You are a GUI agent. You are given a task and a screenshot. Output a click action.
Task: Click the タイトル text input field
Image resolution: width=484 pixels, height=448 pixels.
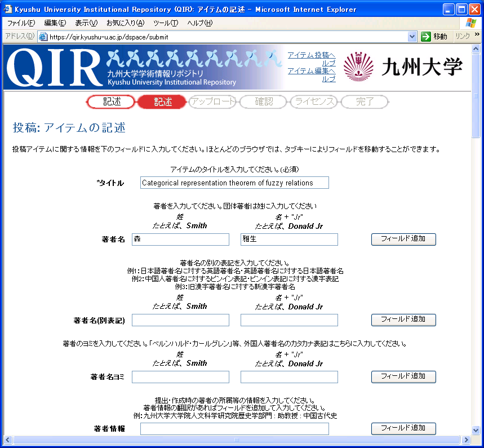point(234,183)
